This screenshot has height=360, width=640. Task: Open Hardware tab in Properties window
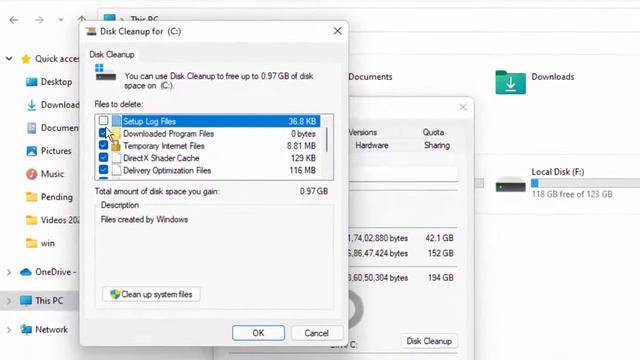(x=372, y=145)
